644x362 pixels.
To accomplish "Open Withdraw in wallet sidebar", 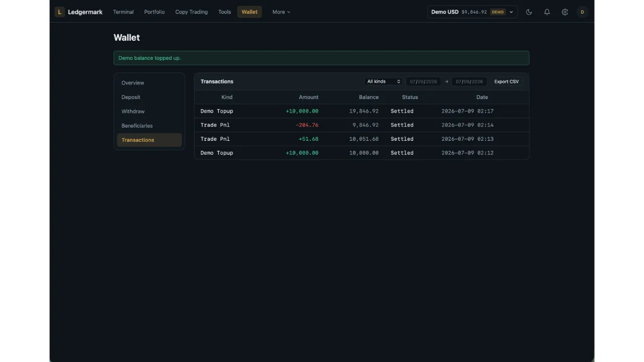I will click(149, 112).
